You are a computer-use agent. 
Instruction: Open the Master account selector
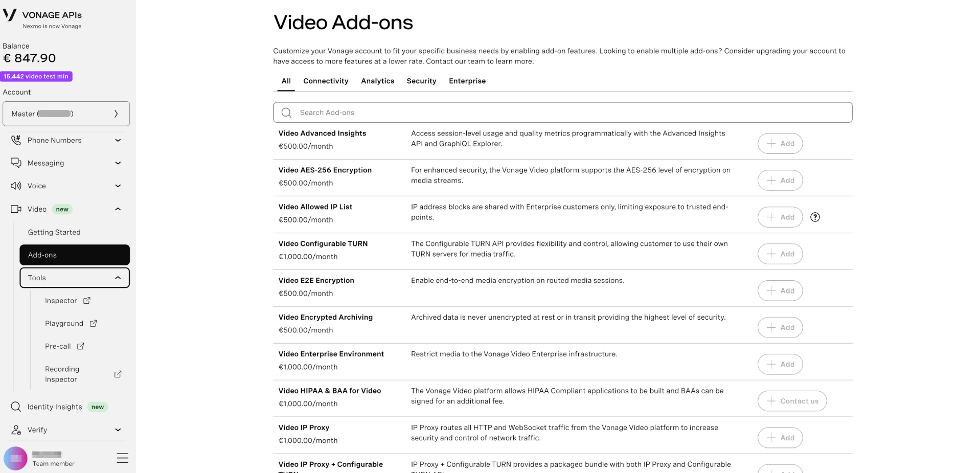tap(66, 114)
